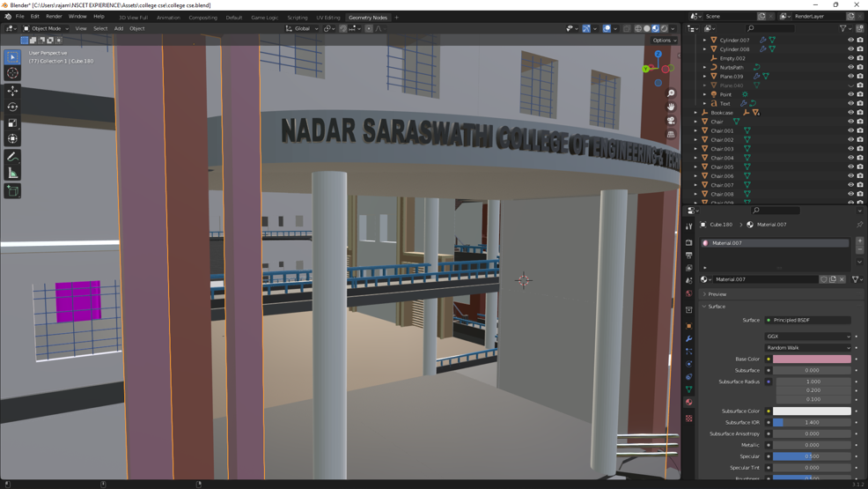Open the Subsurface Color swatch
The height and width of the screenshot is (489, 868).
[x=812, y=411]
